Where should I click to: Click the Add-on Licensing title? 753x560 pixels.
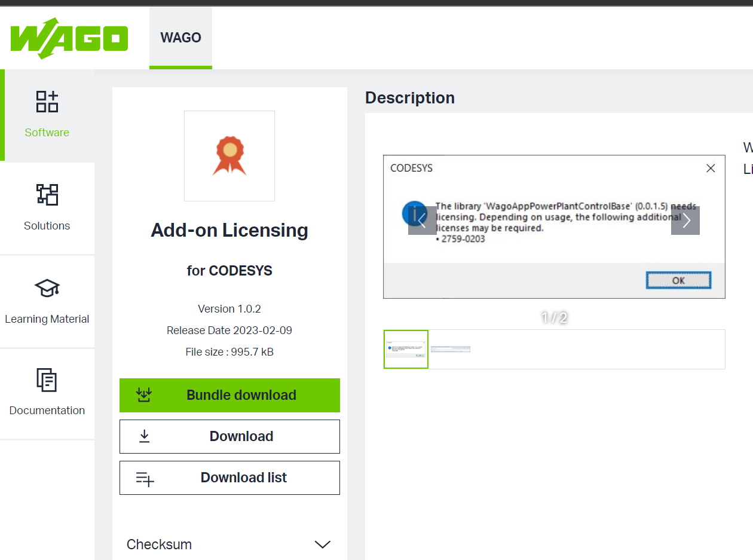tap(229, 230)
